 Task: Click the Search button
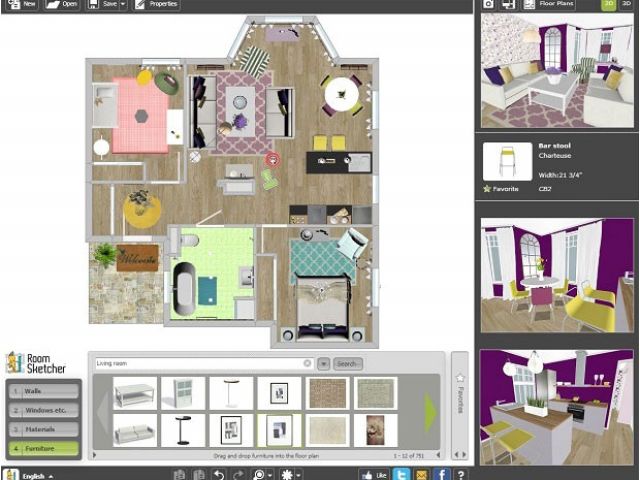click(347, 364)
